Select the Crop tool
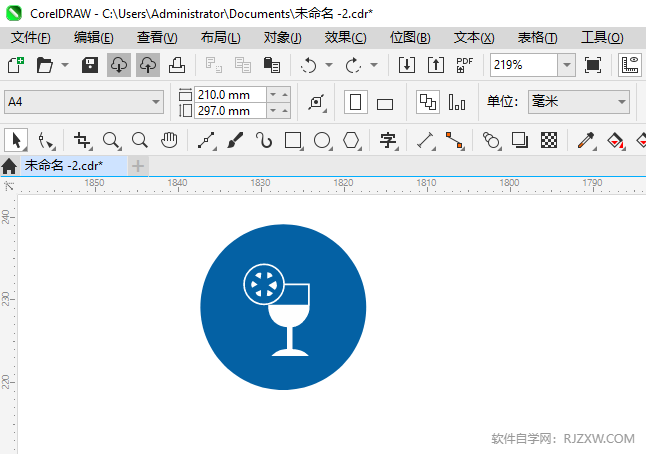Screen dimensions: 646x454 [82, 140]
